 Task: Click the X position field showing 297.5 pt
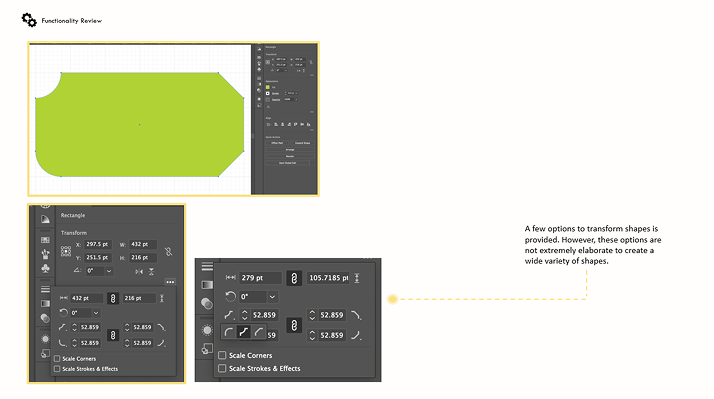pos(98,244)
